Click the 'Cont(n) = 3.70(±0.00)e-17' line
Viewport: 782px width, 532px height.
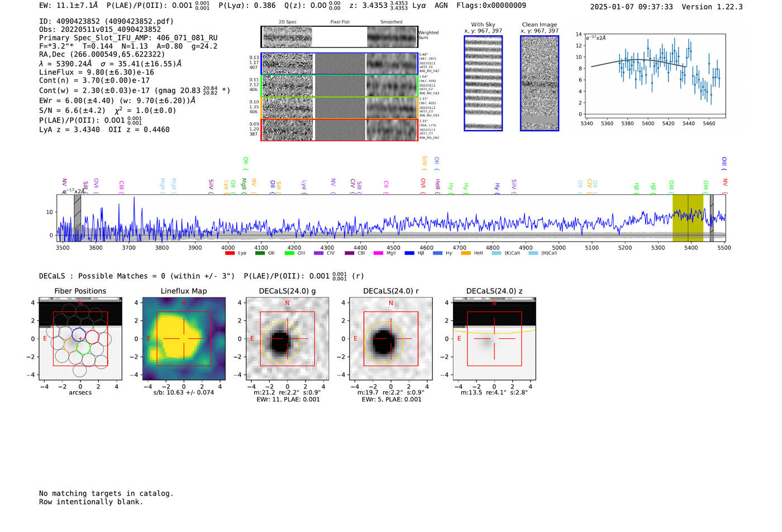pyautogui.click(x=94, y=80)
